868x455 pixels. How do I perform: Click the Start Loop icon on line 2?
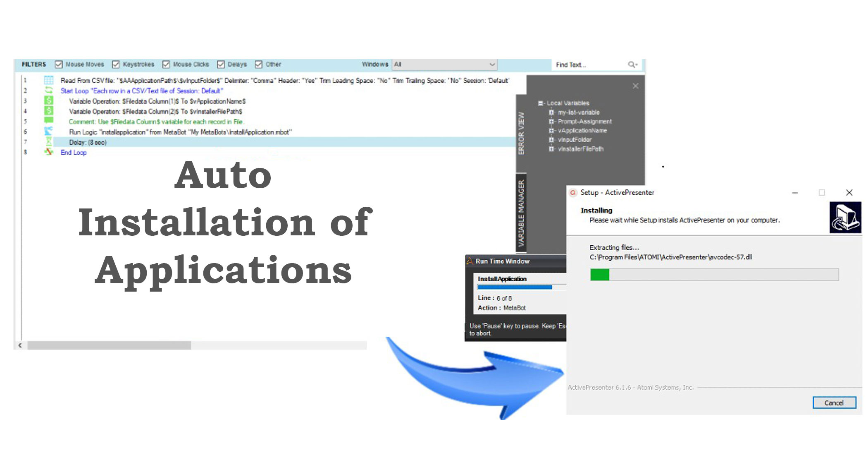pos(49,90)
